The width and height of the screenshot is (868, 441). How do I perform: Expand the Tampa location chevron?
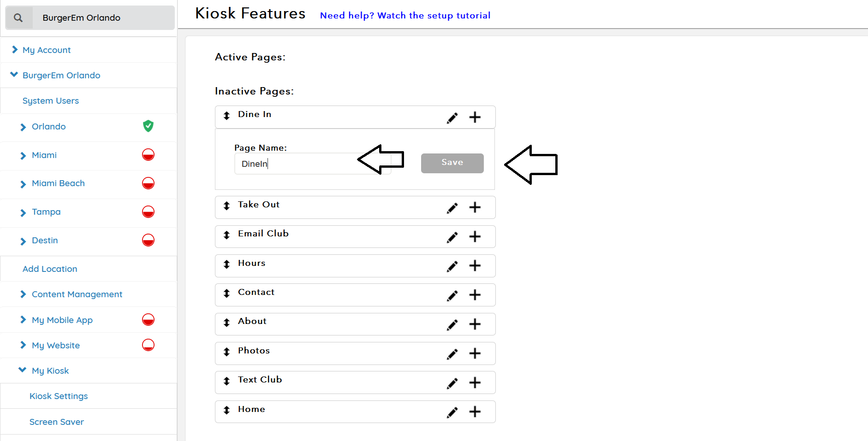click(x=23, y=212)
